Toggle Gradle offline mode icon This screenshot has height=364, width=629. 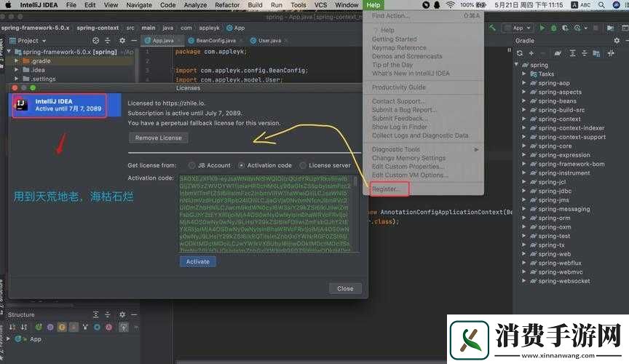[611, 53]
